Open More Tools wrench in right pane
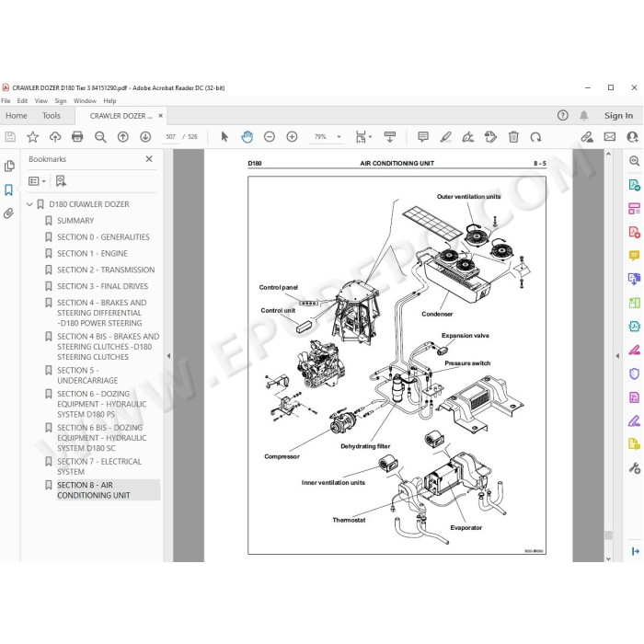Screen dimensions: 644x644 [x=634, y=467]
